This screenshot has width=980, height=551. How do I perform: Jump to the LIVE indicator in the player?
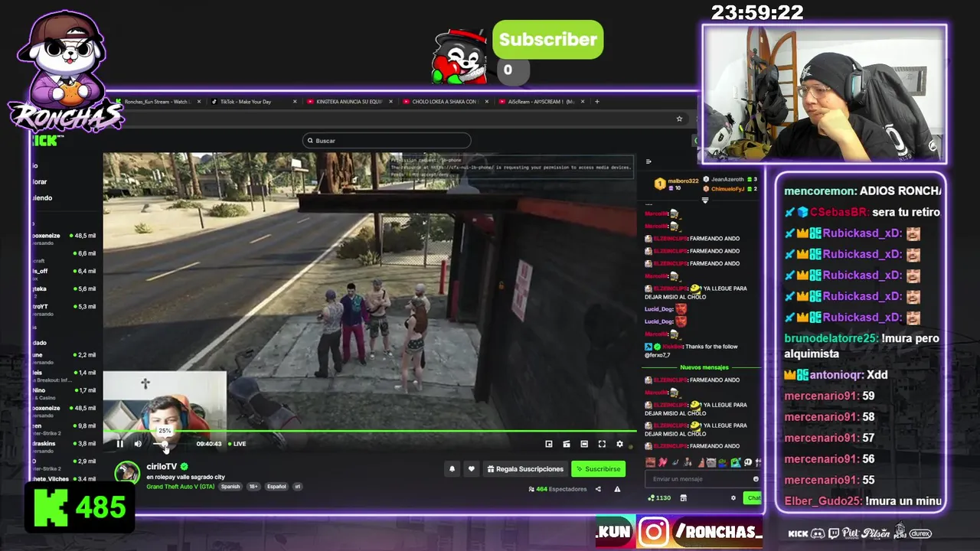pos(237,444)
